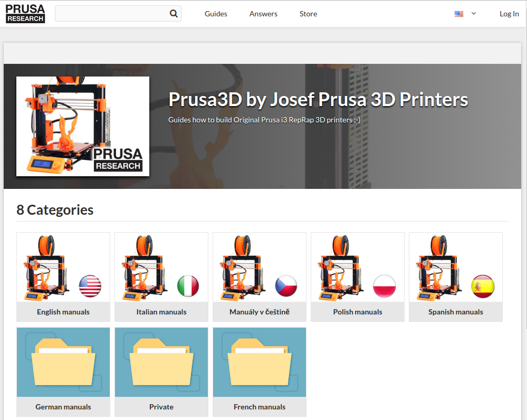This screenshot has height=420, width=527.
Task: Open the Answers menu item
Action: (263, 14)
